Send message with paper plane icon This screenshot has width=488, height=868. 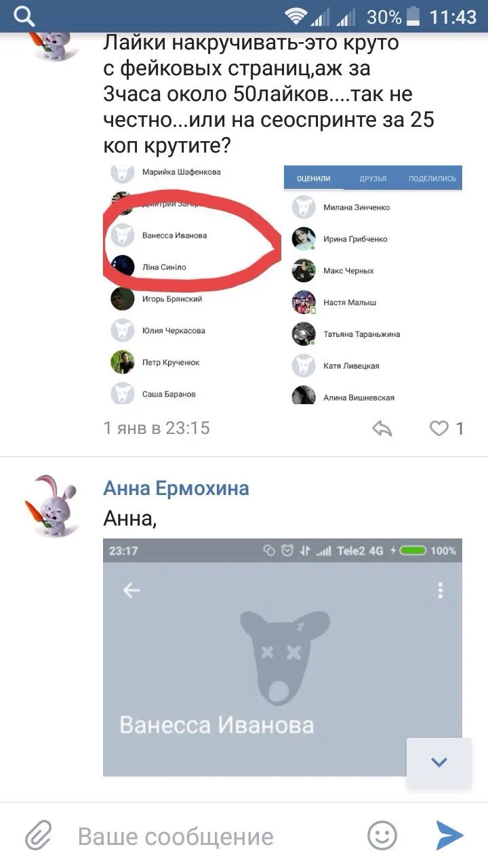[449, 835]
